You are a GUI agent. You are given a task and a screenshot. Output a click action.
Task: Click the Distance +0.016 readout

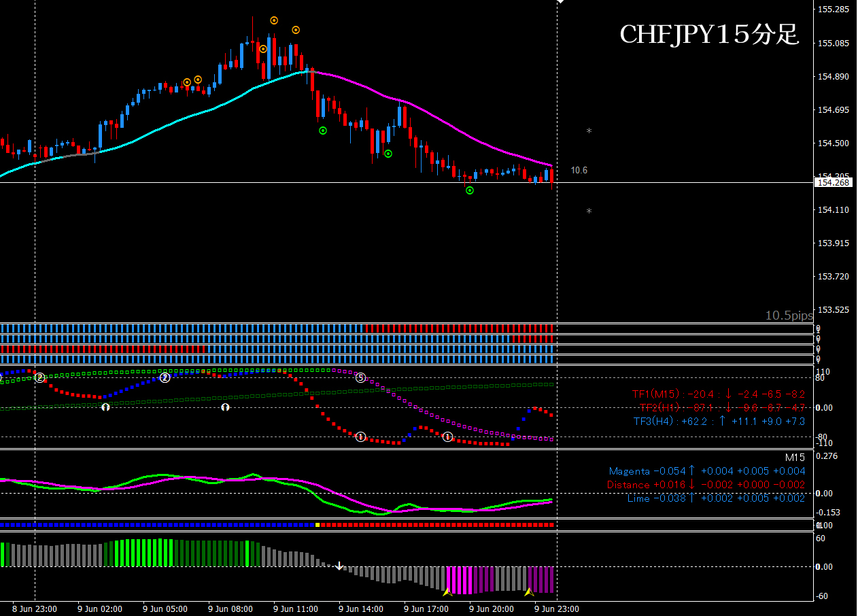(x=706, y=485)
